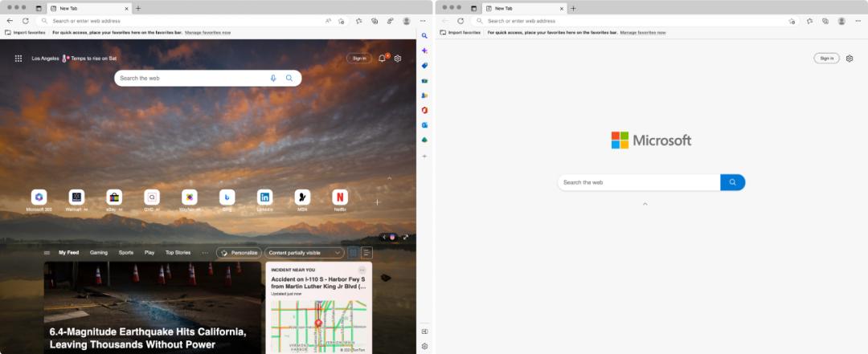
Task: Click Sign in on the left page
Action: pyautogui.click(x=359, y=58)
